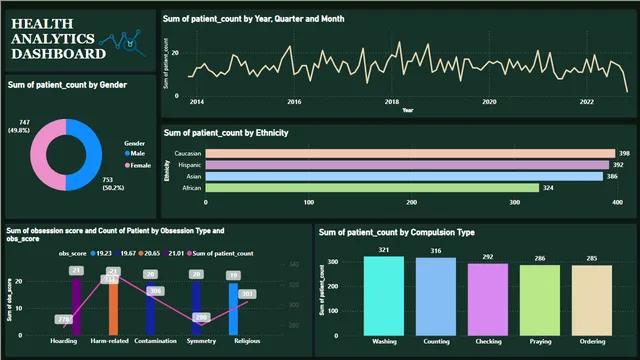The image size is (640, 360).
Task: Click the 2022 label on the year axis
Action: pyautogui.click(x=587, y=102)
